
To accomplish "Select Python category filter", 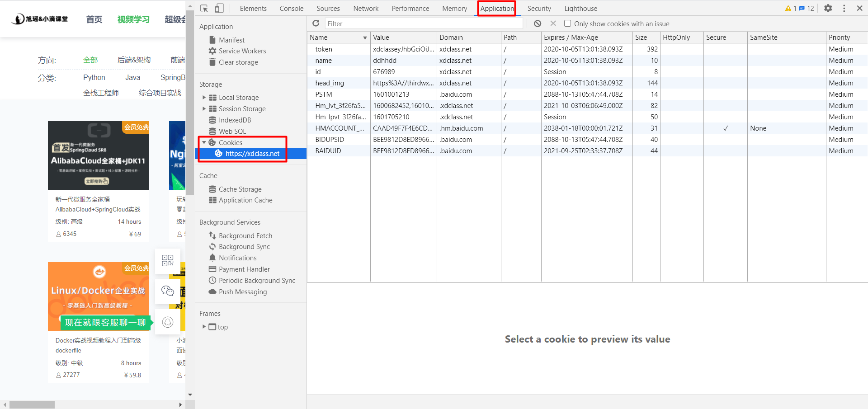I will coord(94,77).
